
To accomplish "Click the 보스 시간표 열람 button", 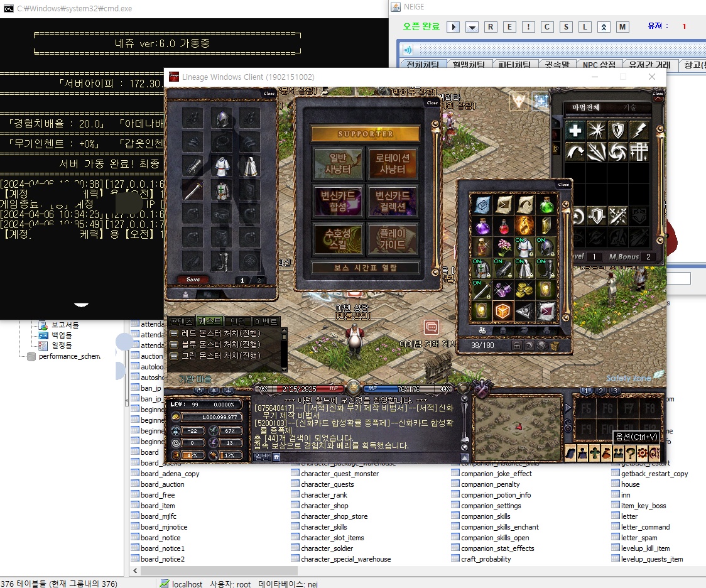I will coord(365,268).
